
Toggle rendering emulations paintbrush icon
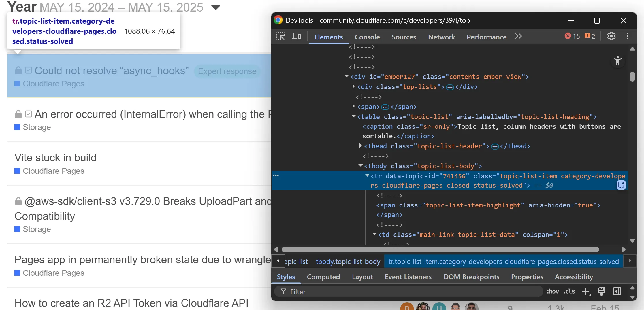point(602,292)
